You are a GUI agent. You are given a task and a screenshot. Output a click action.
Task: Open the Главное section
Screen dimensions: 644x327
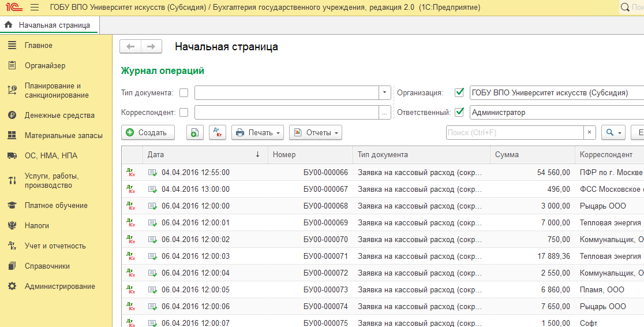point(38,45)
